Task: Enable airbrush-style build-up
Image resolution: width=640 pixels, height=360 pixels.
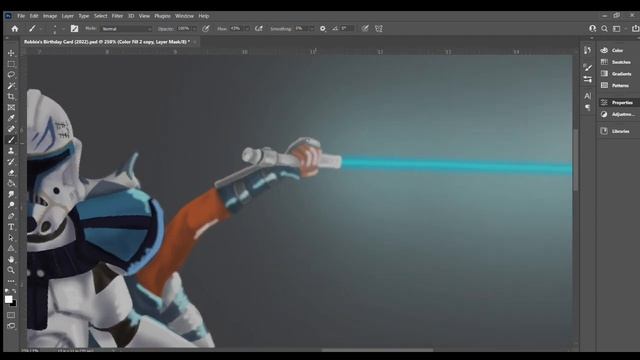Action: [259, 29]
